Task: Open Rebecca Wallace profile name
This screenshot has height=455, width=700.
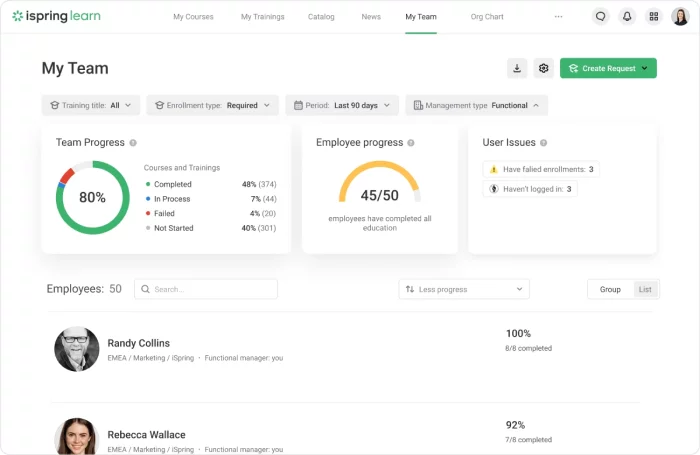Action: (146, 435)
